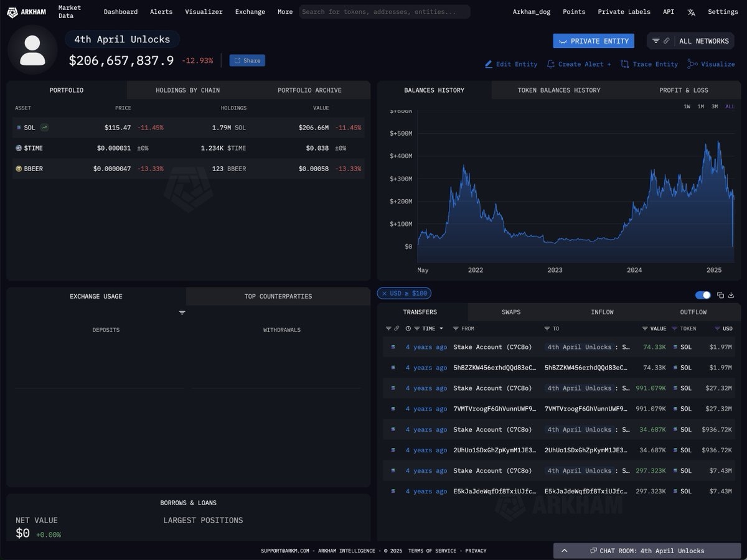Image resolution: width=747 pixels, height=560 pixels.
Task: Click the Share button
Action: pyautogui.click(x=247, y=60)
